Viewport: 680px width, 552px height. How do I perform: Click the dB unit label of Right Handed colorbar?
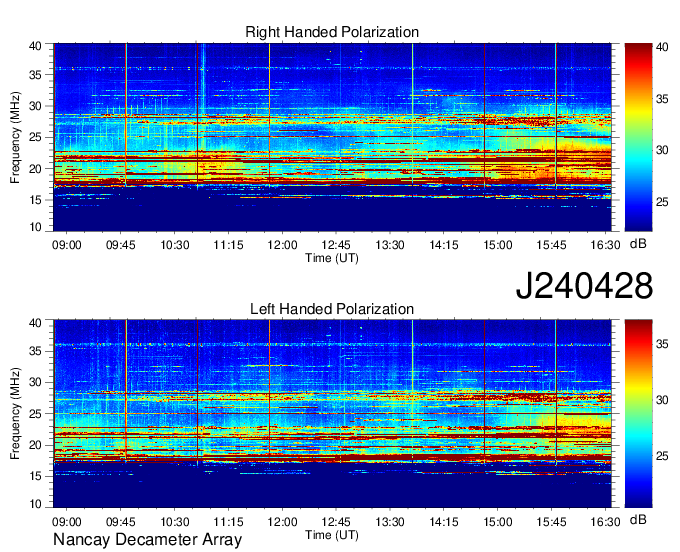[638, 244]
